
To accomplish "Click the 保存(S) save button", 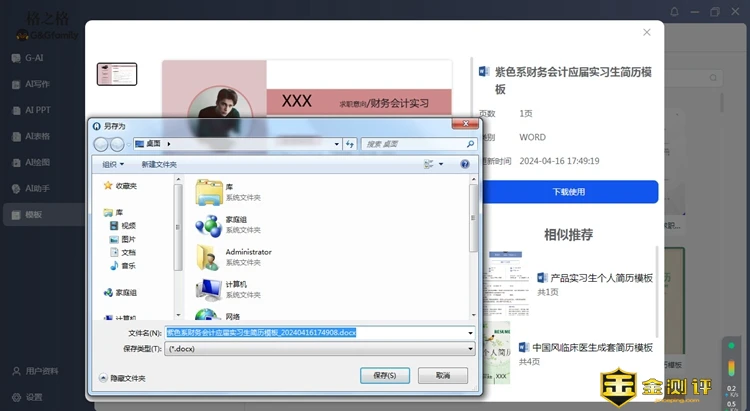I will click(384, 376).
